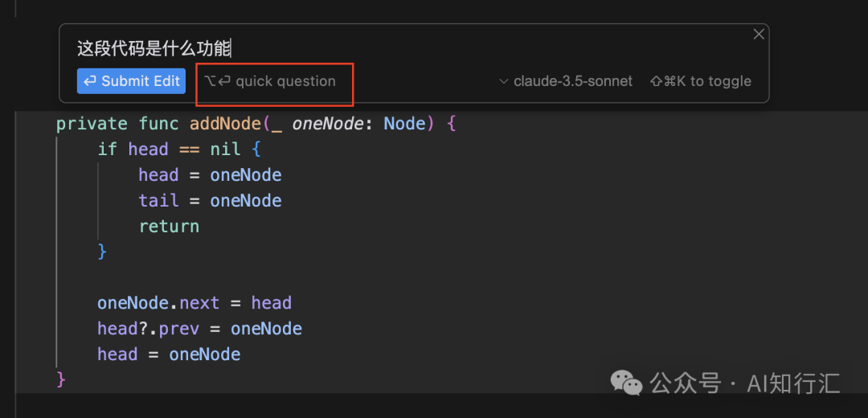
Task: Click the Node type in signature
Action: coord(404,124)
